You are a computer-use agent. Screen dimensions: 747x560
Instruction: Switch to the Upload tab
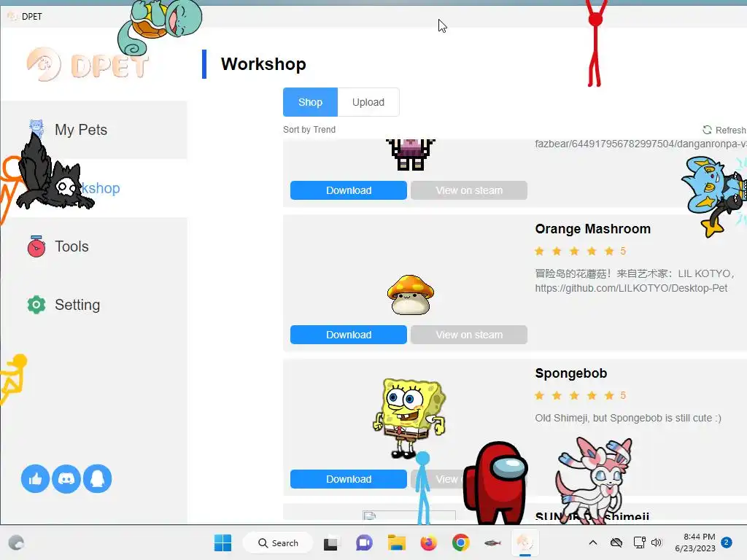pos(368,102)
